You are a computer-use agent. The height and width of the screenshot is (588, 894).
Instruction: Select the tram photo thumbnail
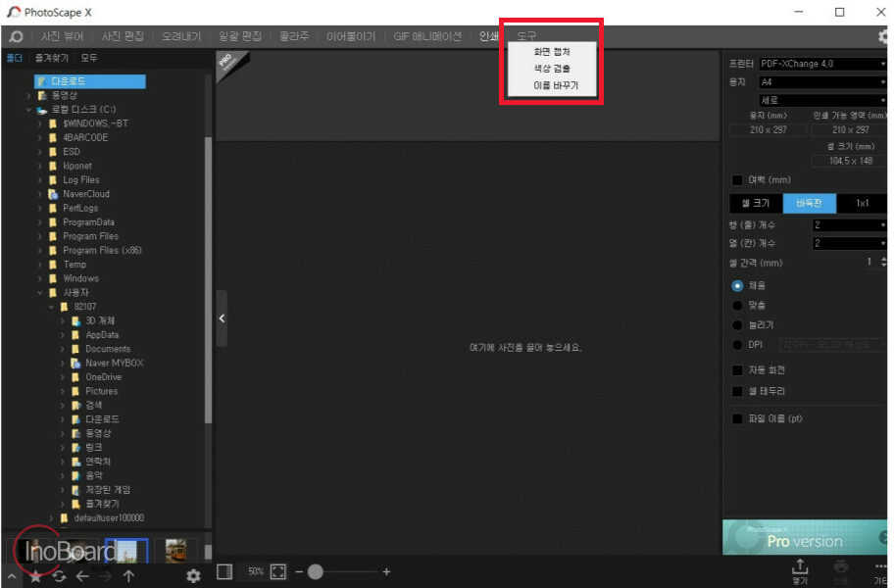point(175,551)
